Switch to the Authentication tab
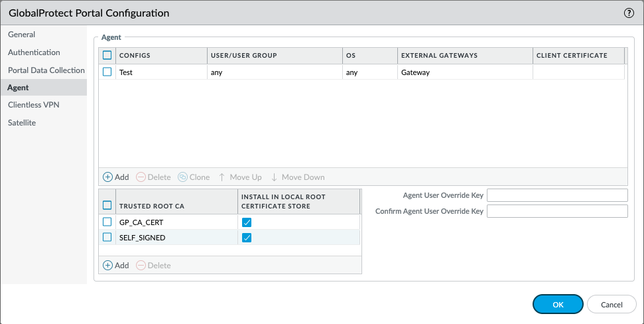This screenshot has width=644, height=324. coord(34,52)
